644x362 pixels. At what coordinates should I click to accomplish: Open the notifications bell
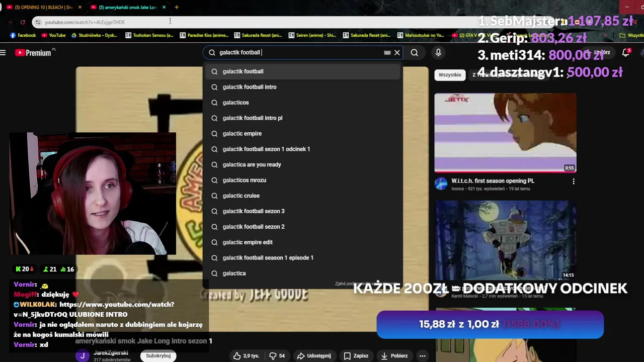pos(626,52)
